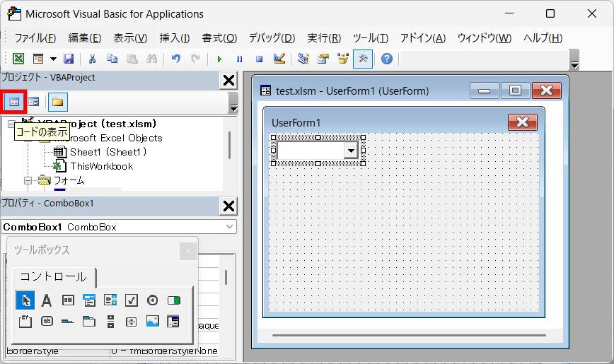
Task: Click the horizontal scrollbar in UserForm designer window
Action: point(409,336)
